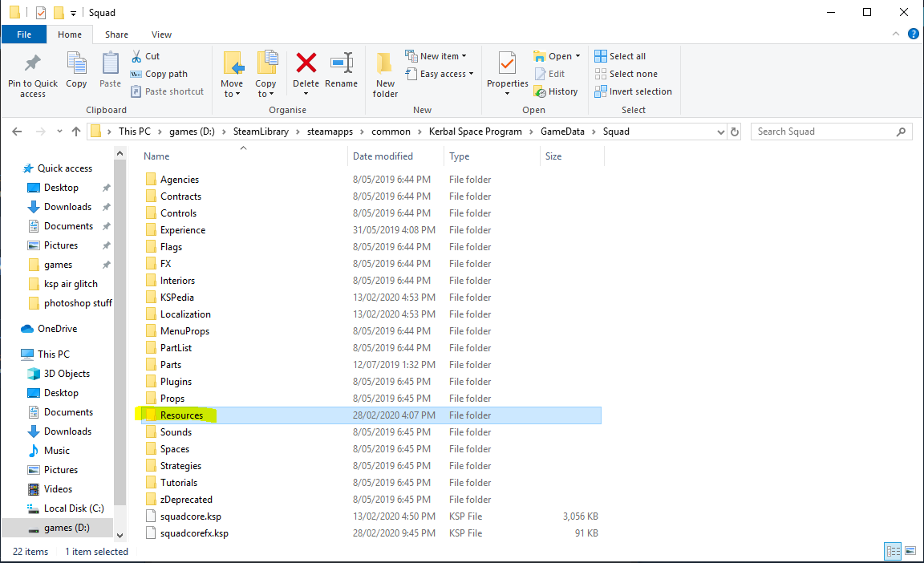Select OneDrive in the navigation pane
This screenshot has height=563, width=924.
[x=50, y=329]
